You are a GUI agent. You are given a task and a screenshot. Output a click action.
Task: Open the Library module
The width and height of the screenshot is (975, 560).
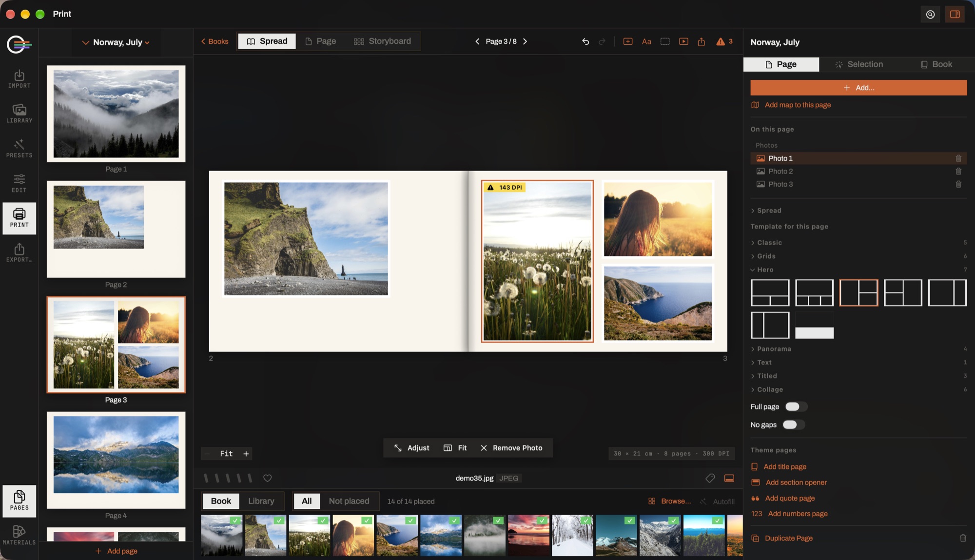pos(19,114)
